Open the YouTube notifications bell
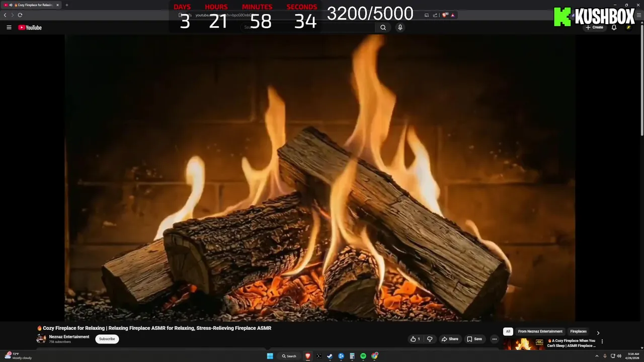Image resolution: width=644 pixels, height=362 pixels. [x=614, y=27]
